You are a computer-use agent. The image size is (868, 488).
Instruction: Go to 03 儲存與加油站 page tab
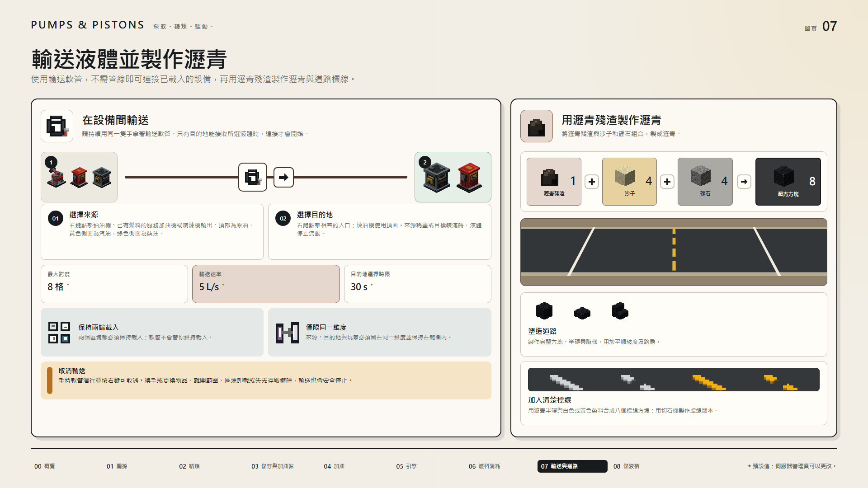273,466
